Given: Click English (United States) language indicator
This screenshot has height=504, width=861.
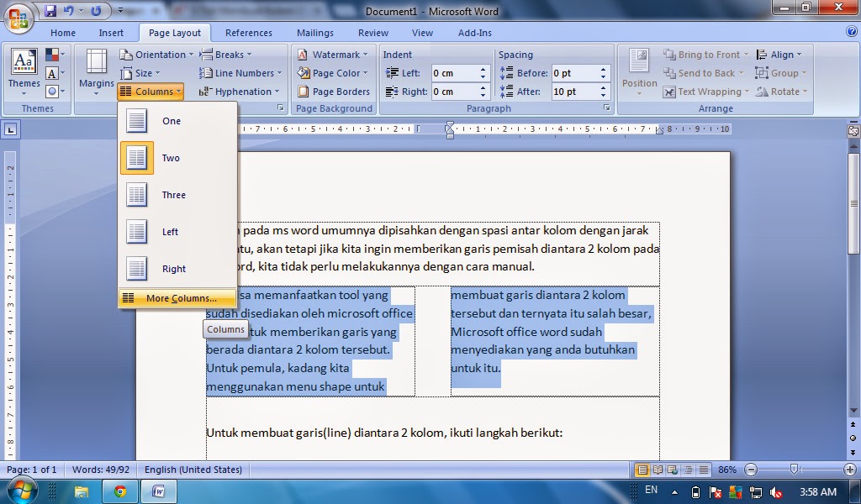Looking at the screenshot, I should (x=193, y=470).
